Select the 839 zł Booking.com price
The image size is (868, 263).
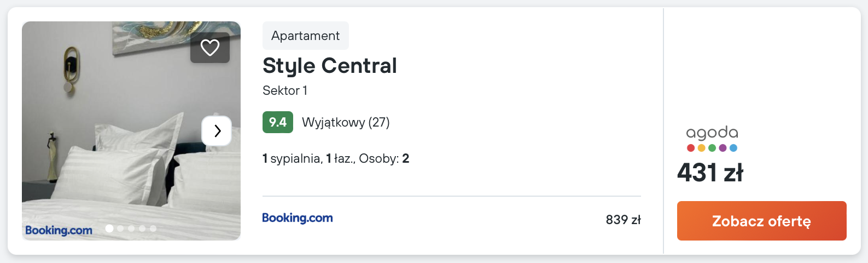tap(623, 220)
